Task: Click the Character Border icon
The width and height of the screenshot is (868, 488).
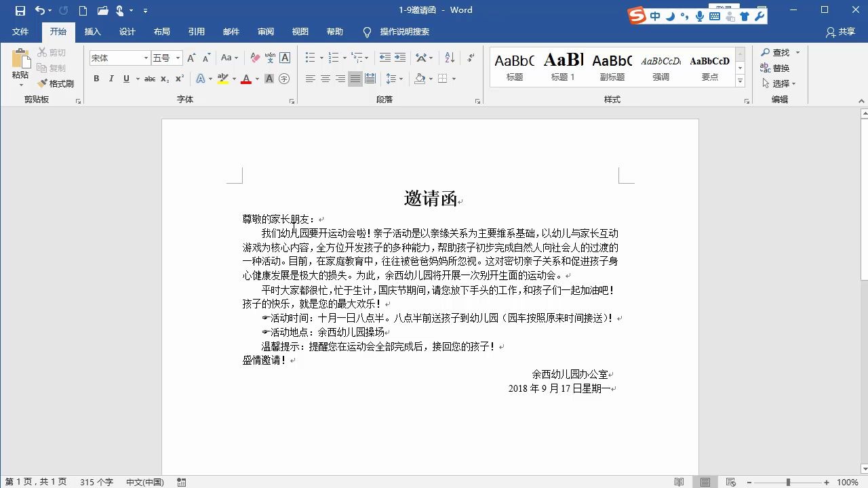Action: pos(285,58)
